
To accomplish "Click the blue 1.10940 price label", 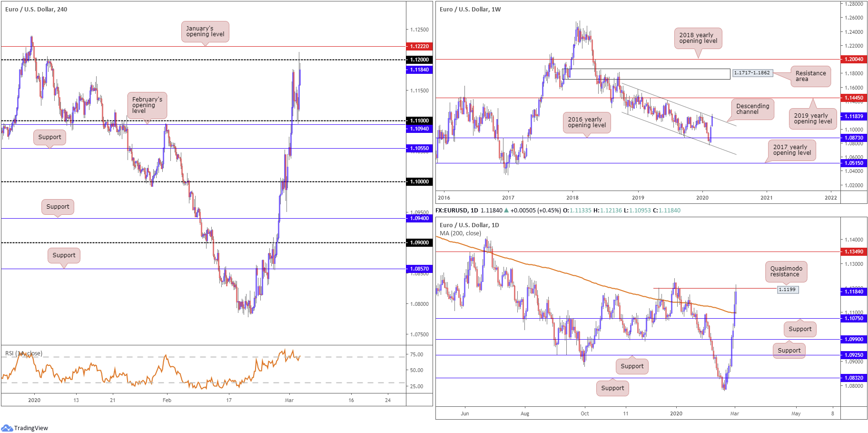I will [419, 129].
